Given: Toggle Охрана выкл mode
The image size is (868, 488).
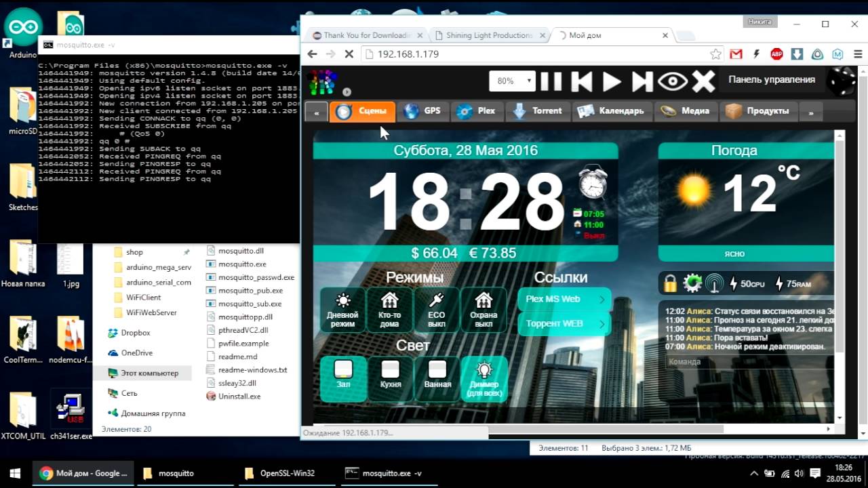Looking at the screenshot, I should (x=484, y=310).
